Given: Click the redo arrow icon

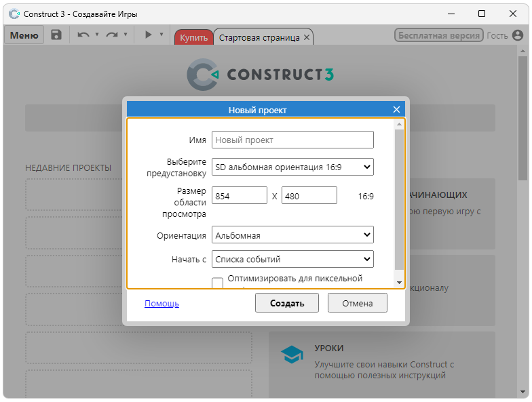Looking at the screenshot, I should tap(112, 35).
